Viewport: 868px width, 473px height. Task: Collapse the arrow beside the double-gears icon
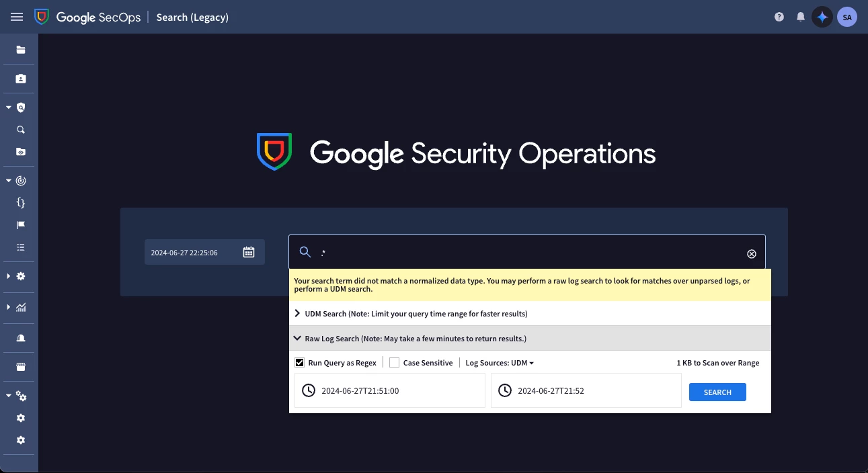[9, 396]
